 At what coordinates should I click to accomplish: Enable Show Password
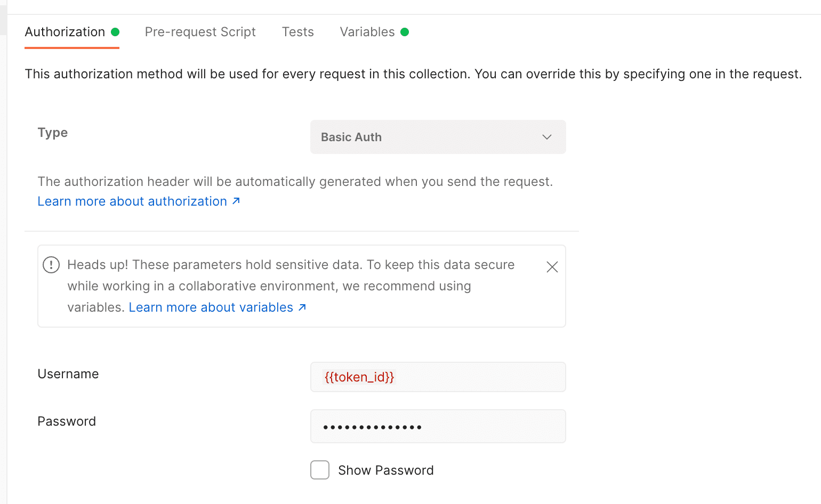320,470
